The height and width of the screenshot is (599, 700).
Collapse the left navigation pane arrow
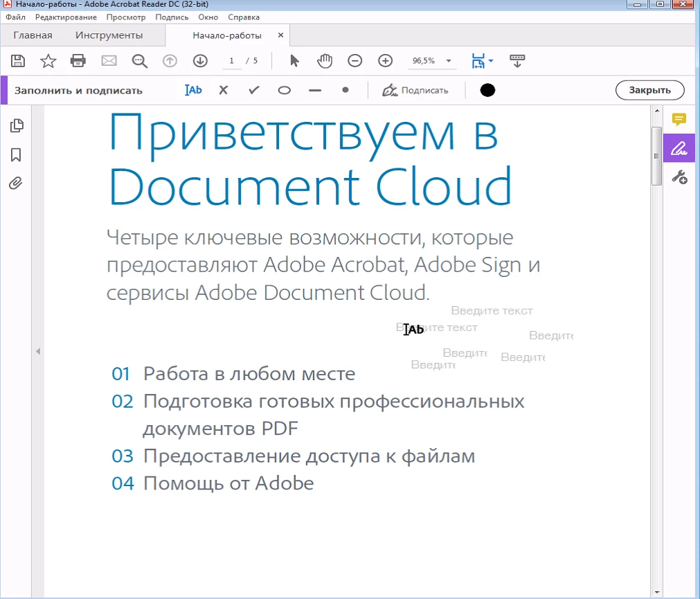pyautogui.click(x=38, y=351)
